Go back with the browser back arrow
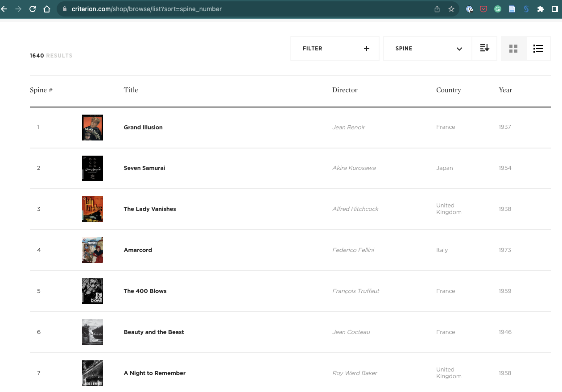This screenshot has height=392, width=562. 4,9
